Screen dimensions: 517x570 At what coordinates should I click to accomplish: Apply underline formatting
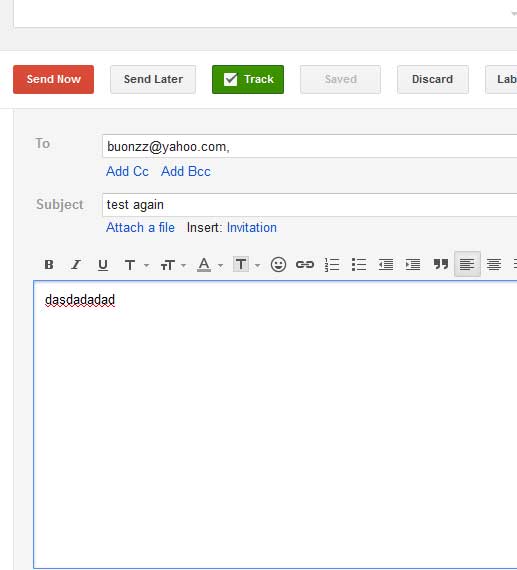point(103,265)
